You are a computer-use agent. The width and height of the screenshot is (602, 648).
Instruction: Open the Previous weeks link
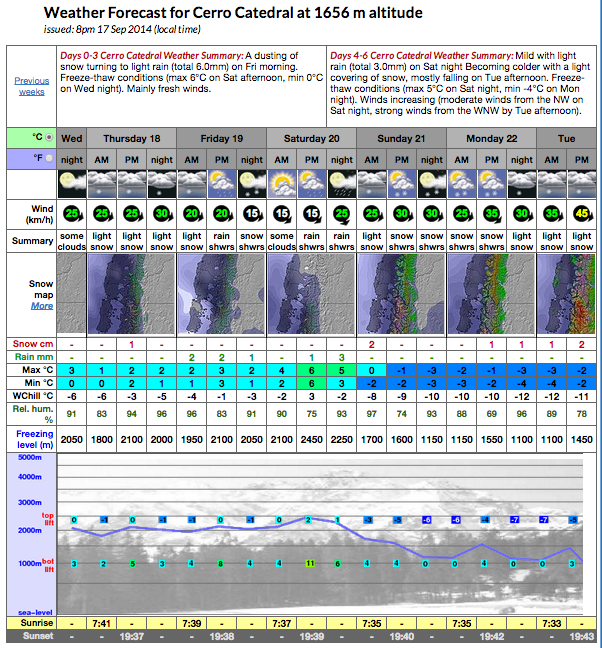click(x=32, y=86)
